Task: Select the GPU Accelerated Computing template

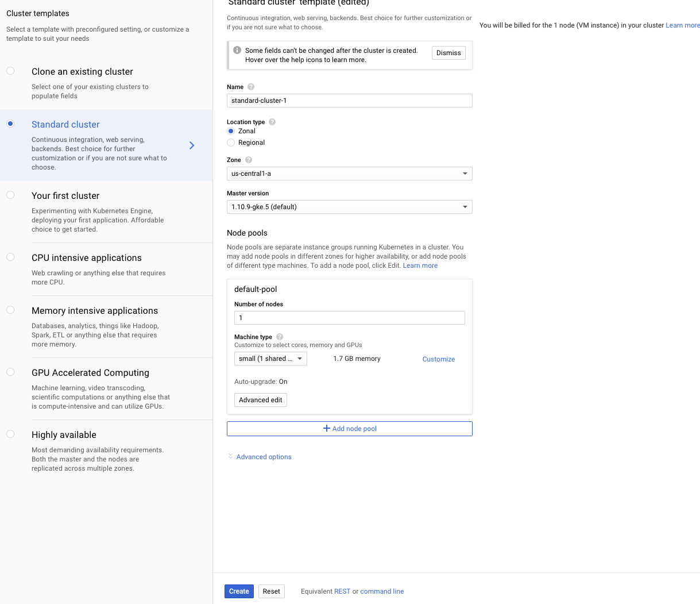Action: 10,372
